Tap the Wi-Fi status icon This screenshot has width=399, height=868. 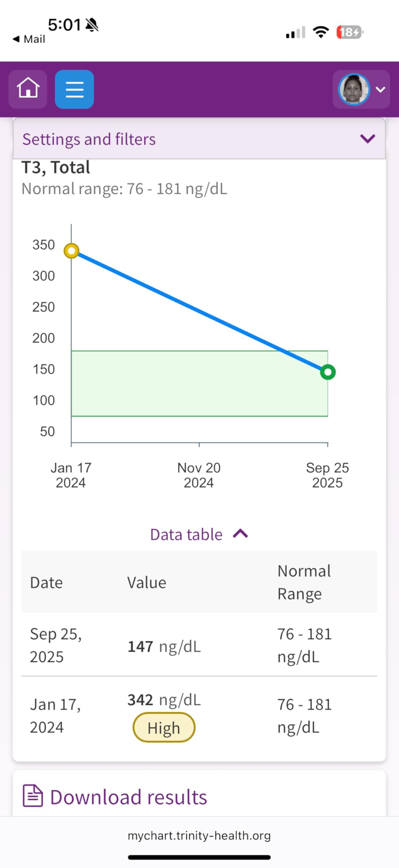321,32
